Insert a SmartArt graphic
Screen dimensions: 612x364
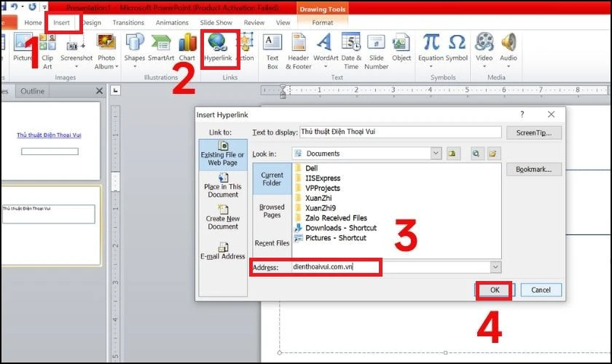coord(161,47)
